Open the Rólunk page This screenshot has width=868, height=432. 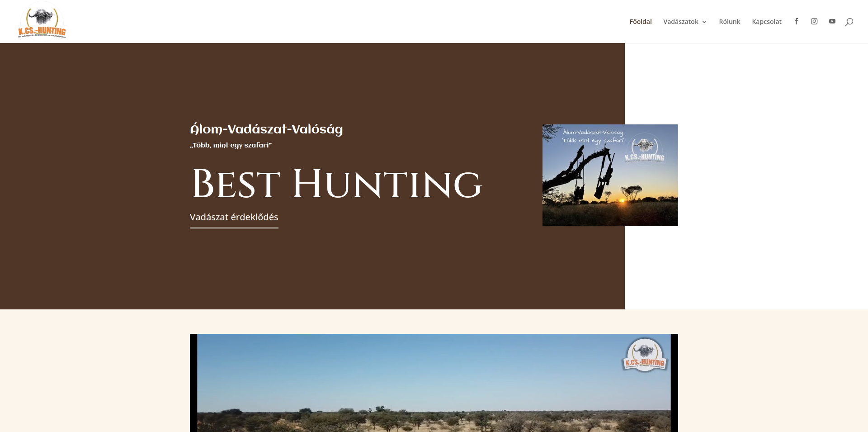tap(729, 22)
